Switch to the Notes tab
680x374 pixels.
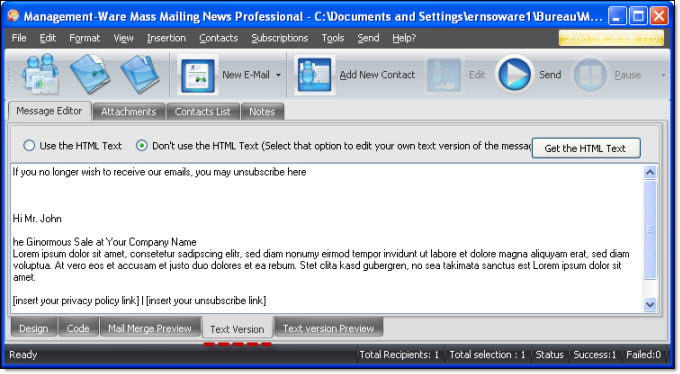pos(262,112)
